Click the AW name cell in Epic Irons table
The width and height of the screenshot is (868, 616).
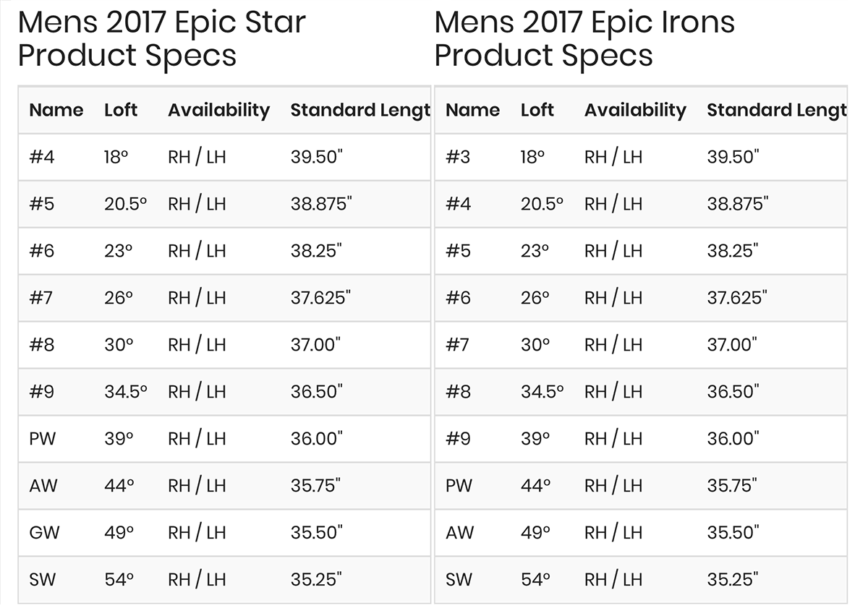459,533
